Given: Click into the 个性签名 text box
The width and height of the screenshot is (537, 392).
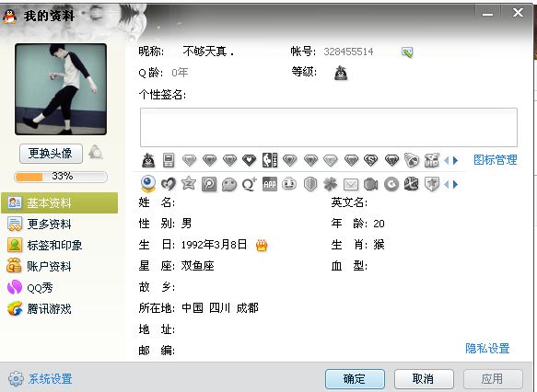Looking at the screenshot, I should point(329,127).
